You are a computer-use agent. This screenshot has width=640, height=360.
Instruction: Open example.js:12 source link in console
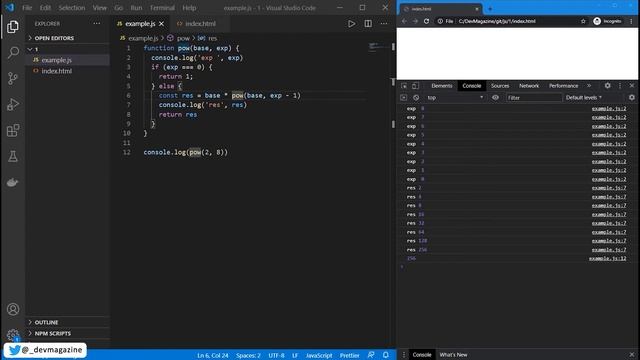point(607,258)
